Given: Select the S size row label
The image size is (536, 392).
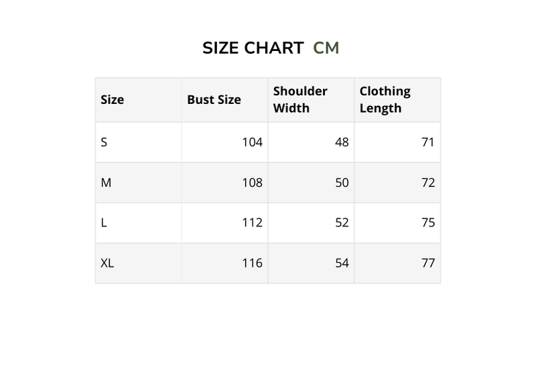Looking at the screenshot, I should pos(104,142).
